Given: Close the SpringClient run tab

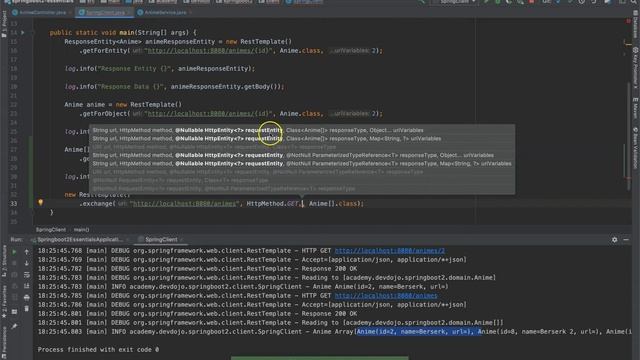Looking at the screenshot, I should coord(182,240).
